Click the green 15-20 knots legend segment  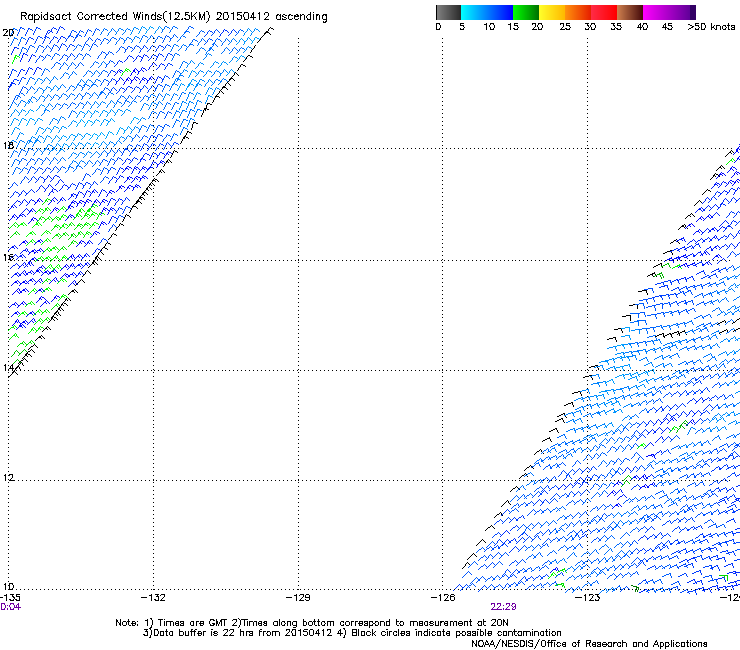click(x=526, y=12)
